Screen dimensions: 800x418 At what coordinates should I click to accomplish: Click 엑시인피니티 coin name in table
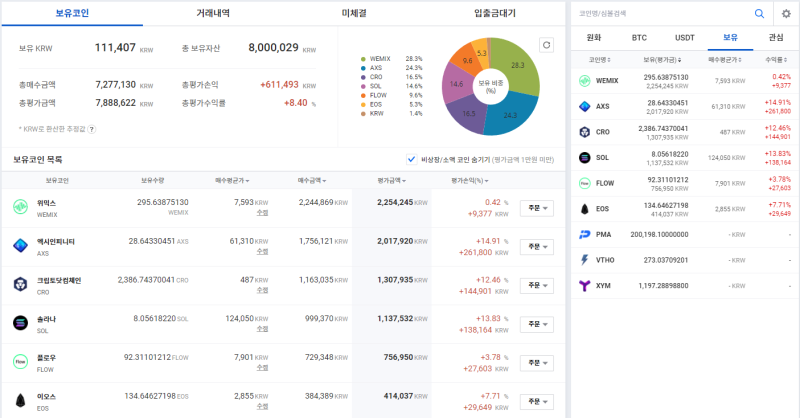[x=56, y=242]
